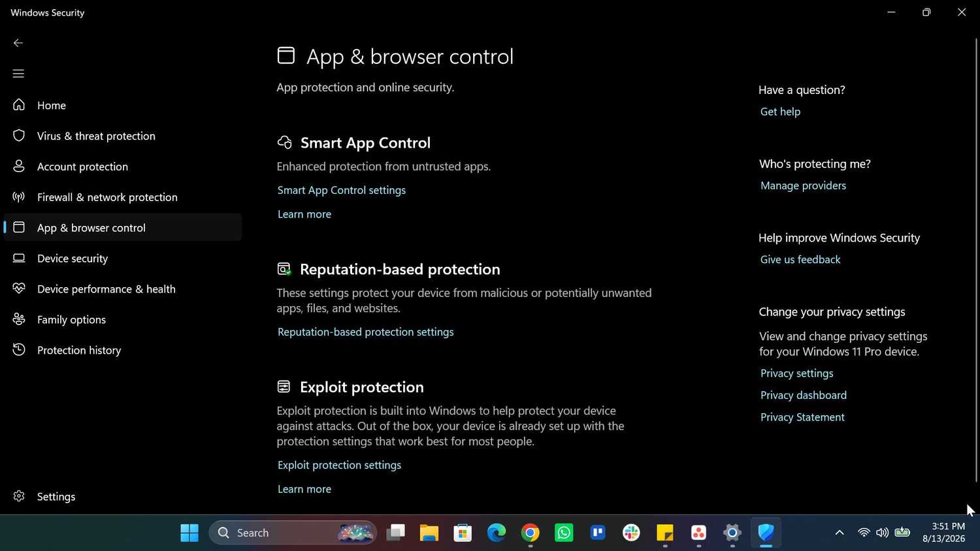This screenshot has height=551, width=980.
Task: Open WhatsApp from taskbar
Action: 564,533
